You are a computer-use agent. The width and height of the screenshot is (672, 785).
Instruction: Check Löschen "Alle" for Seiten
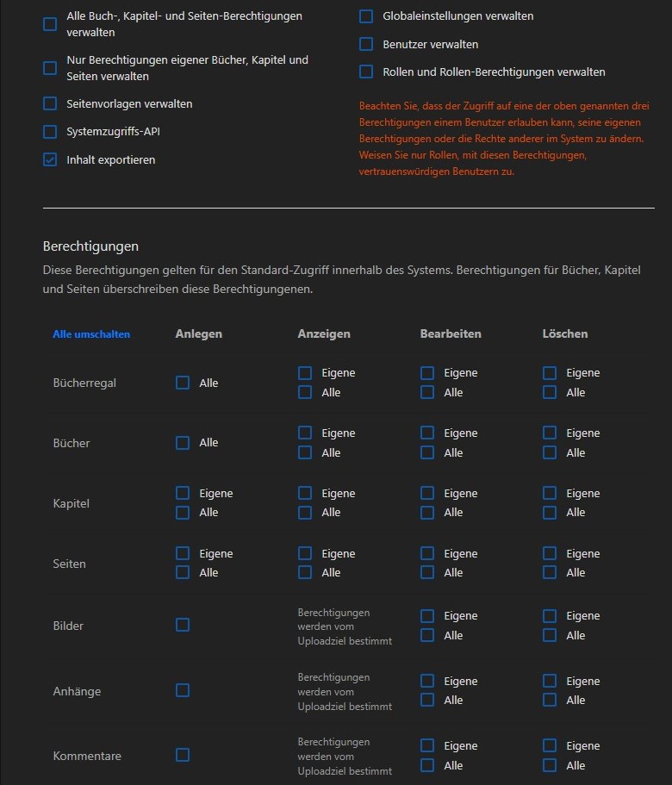[x=550, y=572]
